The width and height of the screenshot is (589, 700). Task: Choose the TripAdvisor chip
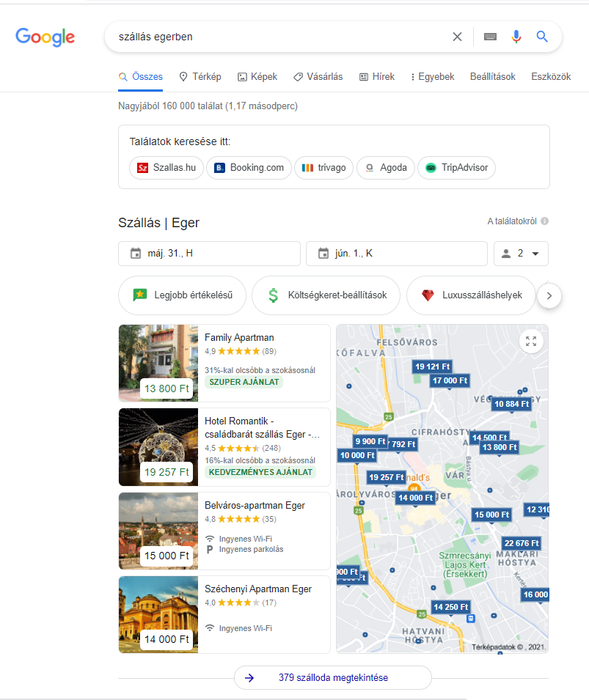click(456, 168)
